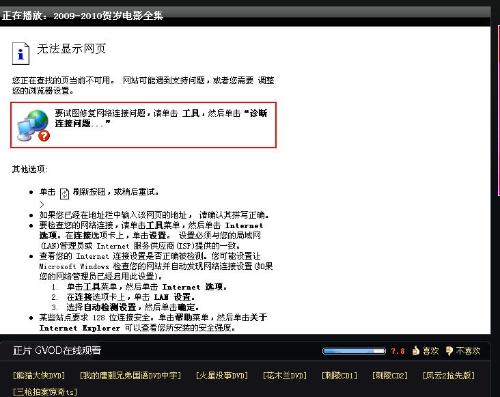Click the network globe diagnostic icon
Viewport: 500px width, 397px height.
click(33, 126)
